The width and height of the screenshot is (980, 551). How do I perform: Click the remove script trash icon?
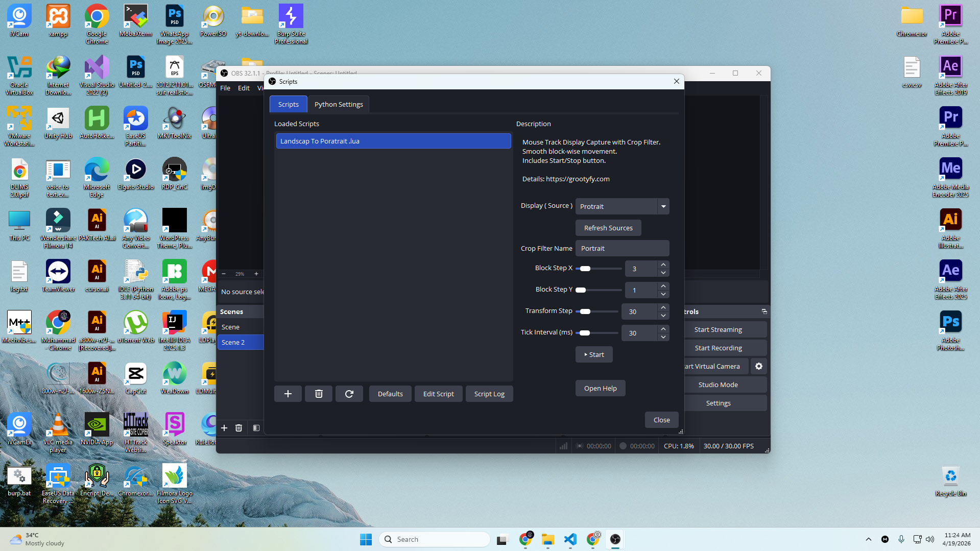[319, 394]
